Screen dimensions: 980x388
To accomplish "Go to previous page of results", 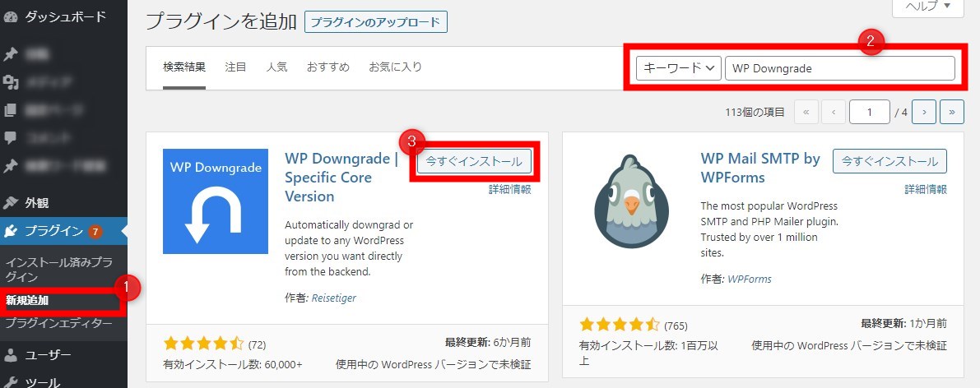I will coord(834,112).
